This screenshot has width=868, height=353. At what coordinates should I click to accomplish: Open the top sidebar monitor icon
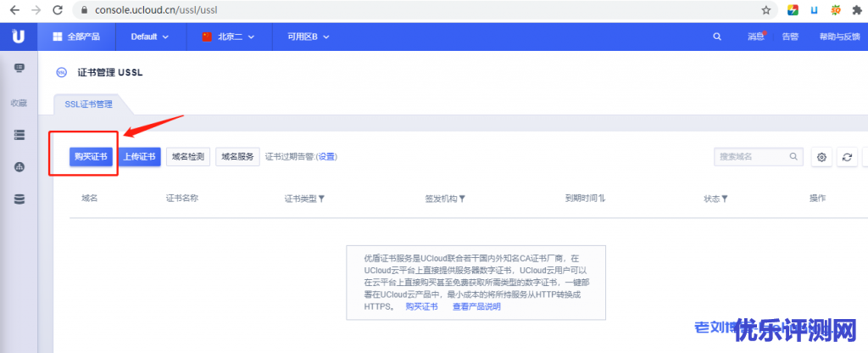click(19, 68)
